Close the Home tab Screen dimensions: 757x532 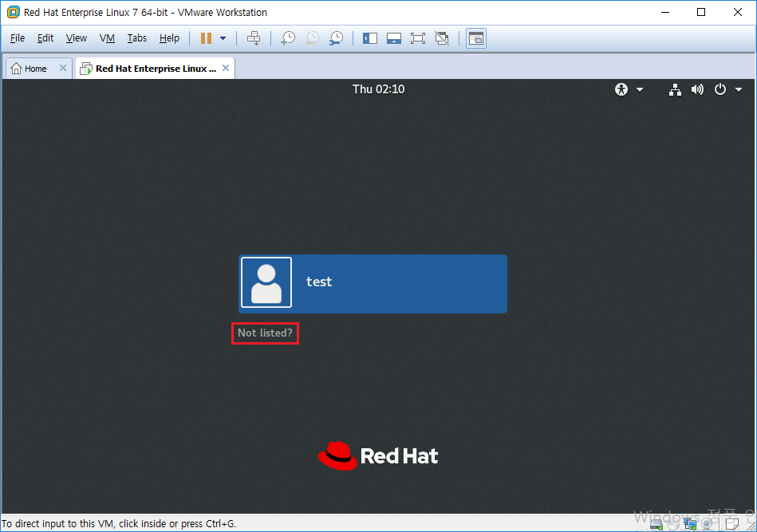(63, 68)
